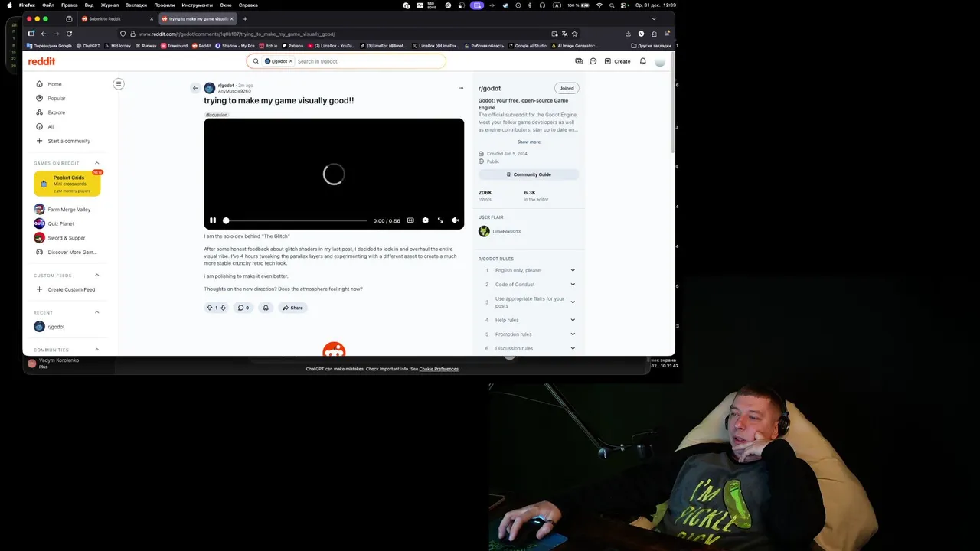Collapse Communities section

click(96, 350)
